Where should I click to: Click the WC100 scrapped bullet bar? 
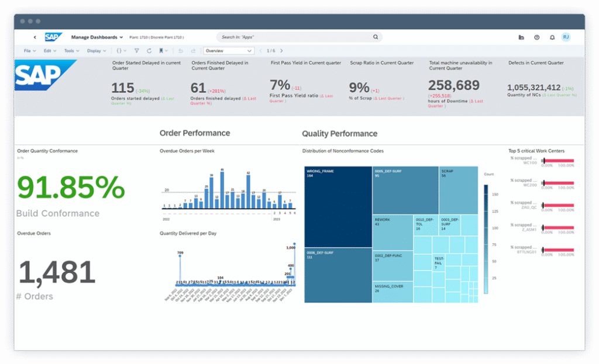[558, 161]
